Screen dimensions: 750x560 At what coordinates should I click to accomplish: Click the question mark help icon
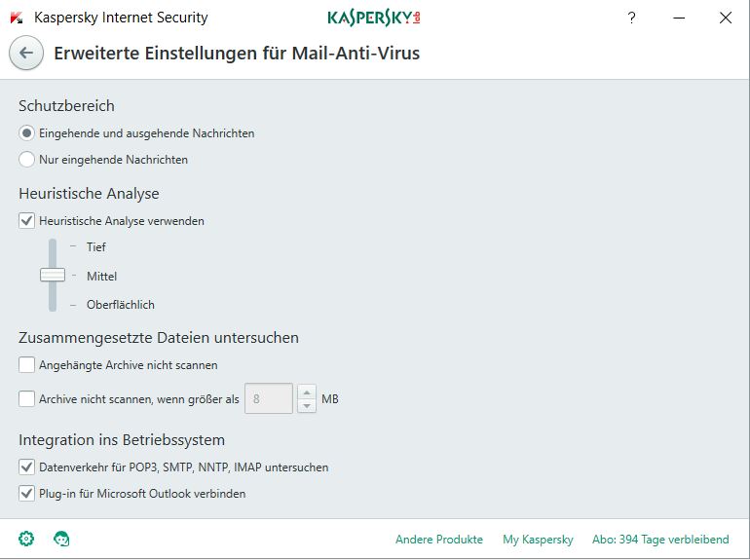632,18
